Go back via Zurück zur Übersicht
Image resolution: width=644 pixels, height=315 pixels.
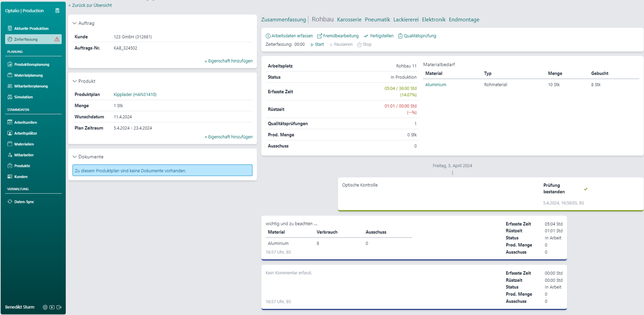[90, 5]
